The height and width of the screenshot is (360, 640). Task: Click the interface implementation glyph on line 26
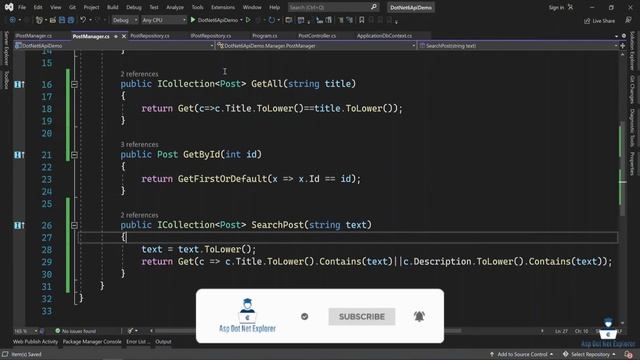[x=19, y=225]
